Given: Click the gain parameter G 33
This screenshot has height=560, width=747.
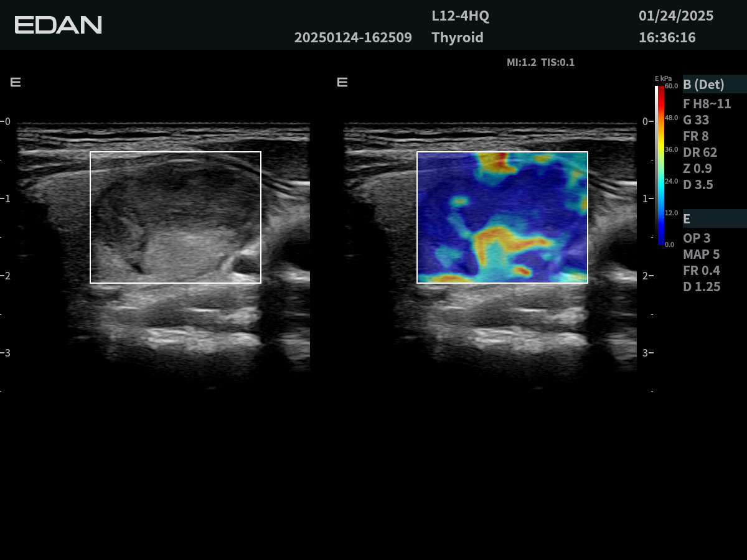Looking at the screenshot, I should [x=696, y=120].
